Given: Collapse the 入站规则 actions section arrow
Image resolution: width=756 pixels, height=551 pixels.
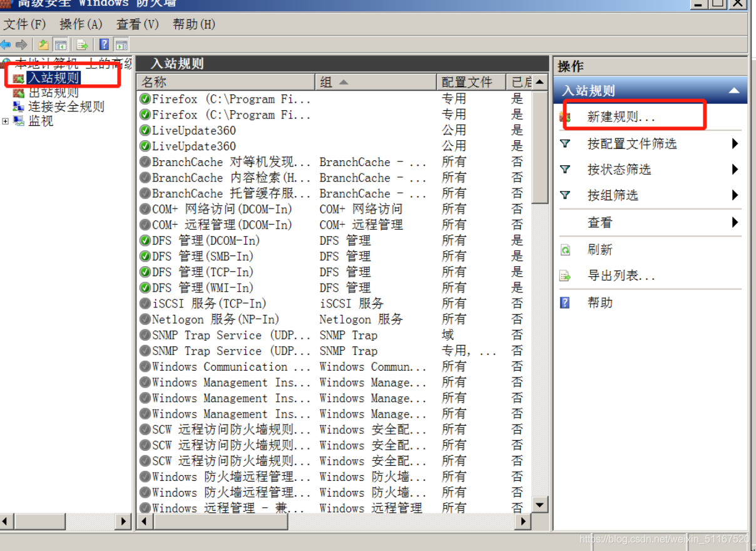Looking at the screenshot, I should pyautogui.click(x=734, y=91).
